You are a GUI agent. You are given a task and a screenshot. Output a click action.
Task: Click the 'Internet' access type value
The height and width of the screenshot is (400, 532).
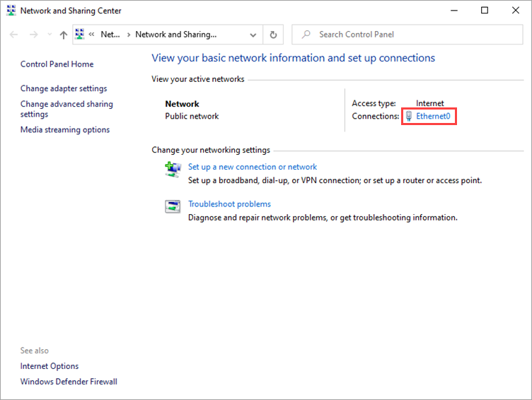coord(430,103)
